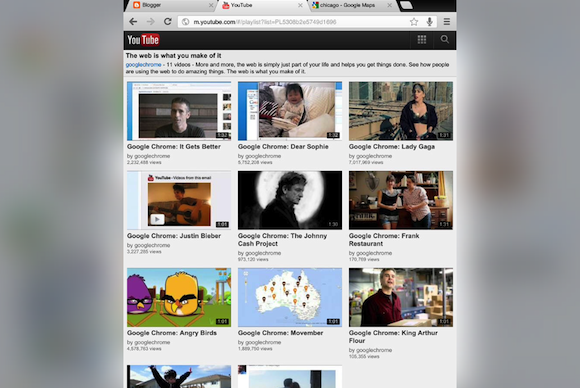This screenshot has width=580, height=388.
Task: Click 'by googlechrome' under Lady Gaga
Action: tap(370, 156)
